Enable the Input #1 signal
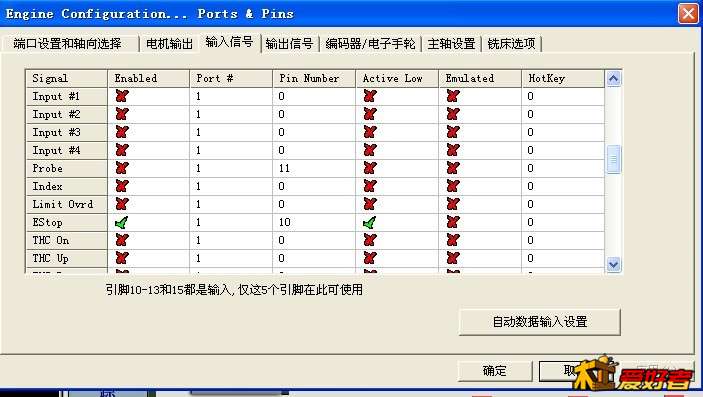The width and height of the screenshot is (703, 397). (x=122, y=96)
